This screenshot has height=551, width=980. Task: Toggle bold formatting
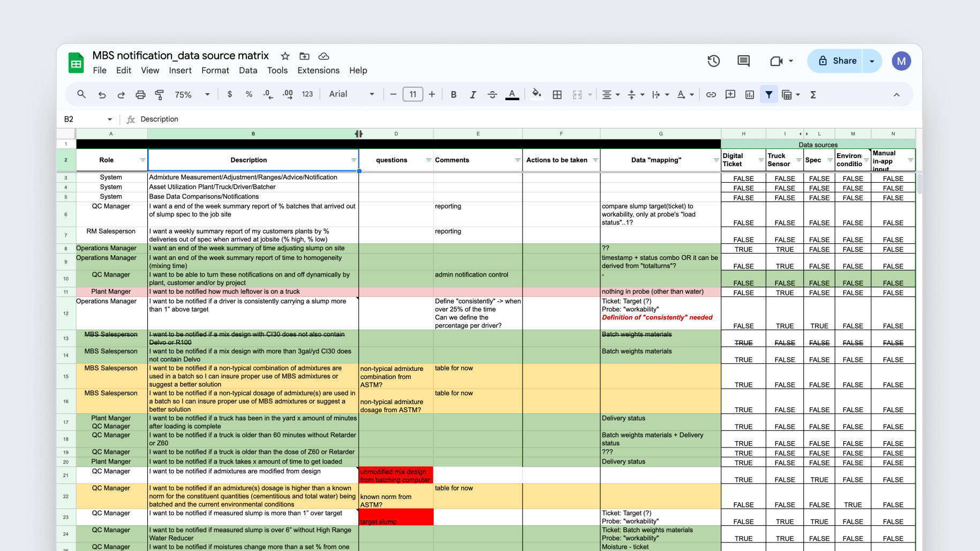pos(454,94)
